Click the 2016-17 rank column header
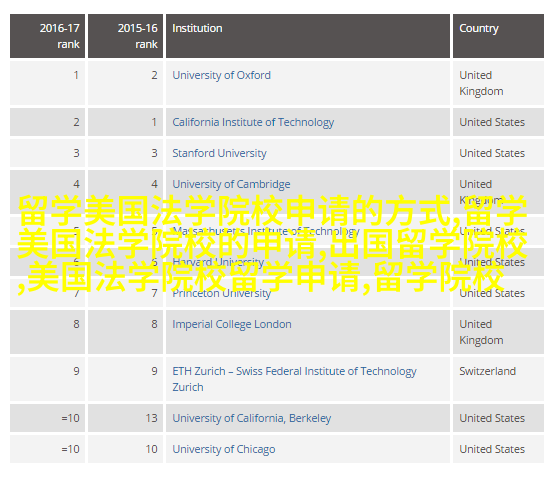This screenshot has height=480, width=560. click(48, 36)
